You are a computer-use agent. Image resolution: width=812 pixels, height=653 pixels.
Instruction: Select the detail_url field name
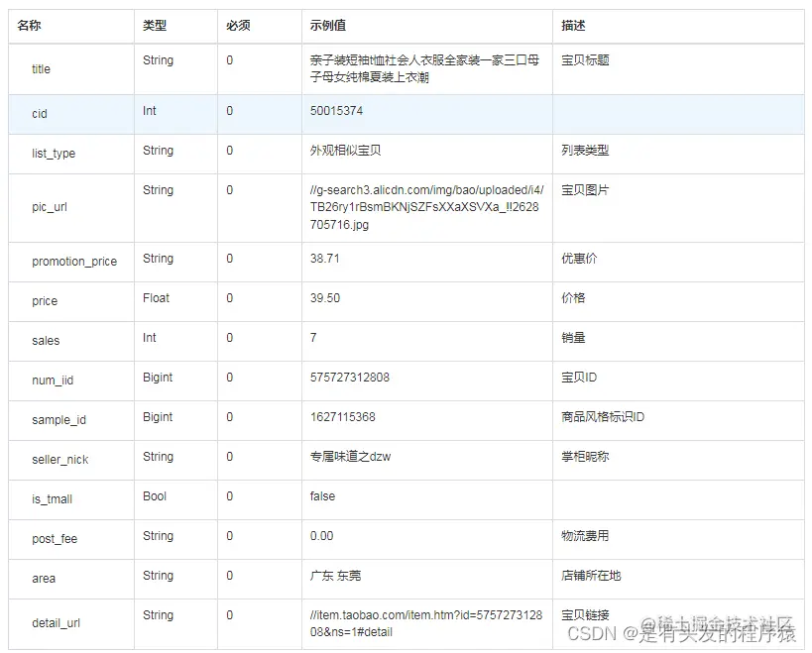pyautogui.click(x=56, y=623)
